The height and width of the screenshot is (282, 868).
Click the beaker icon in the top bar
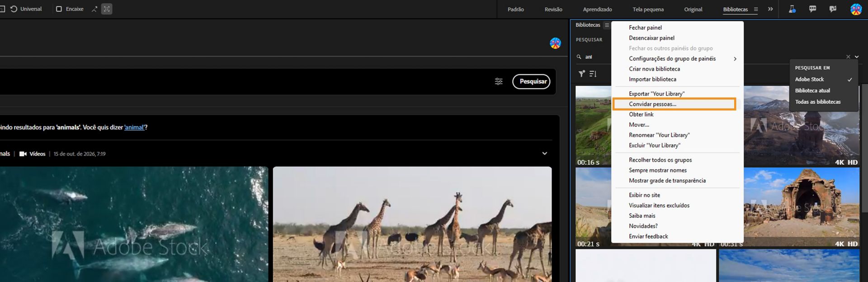coord(792,9)
